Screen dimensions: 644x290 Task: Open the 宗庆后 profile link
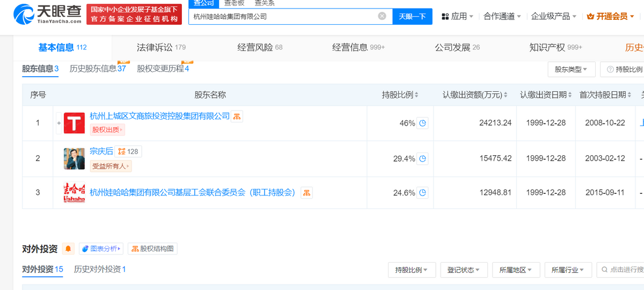click(101, 151)
